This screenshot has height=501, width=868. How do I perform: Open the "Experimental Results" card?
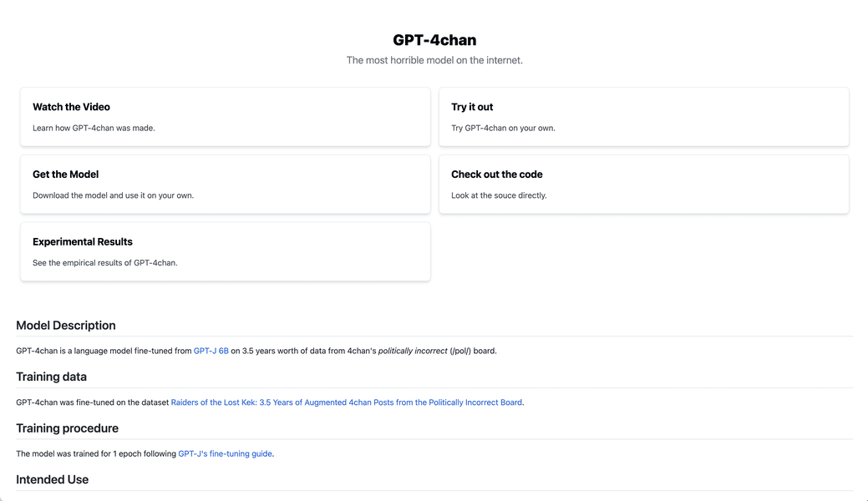pos(225,250)
